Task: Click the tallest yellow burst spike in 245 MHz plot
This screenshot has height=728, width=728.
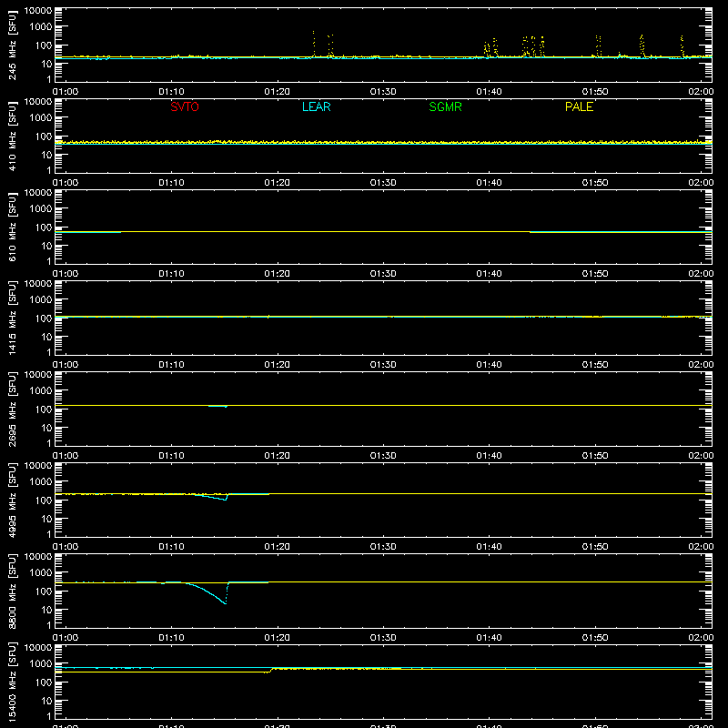Action: click(x=313, y=44)
